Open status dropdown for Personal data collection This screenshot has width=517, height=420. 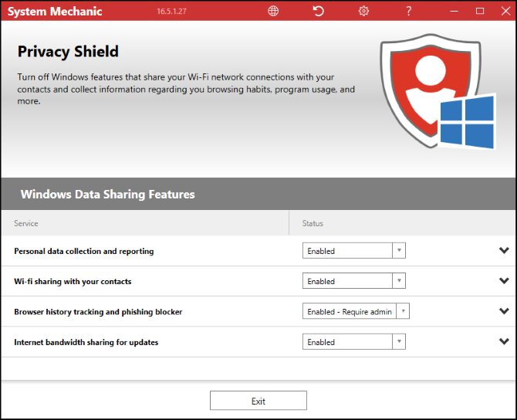353,251
